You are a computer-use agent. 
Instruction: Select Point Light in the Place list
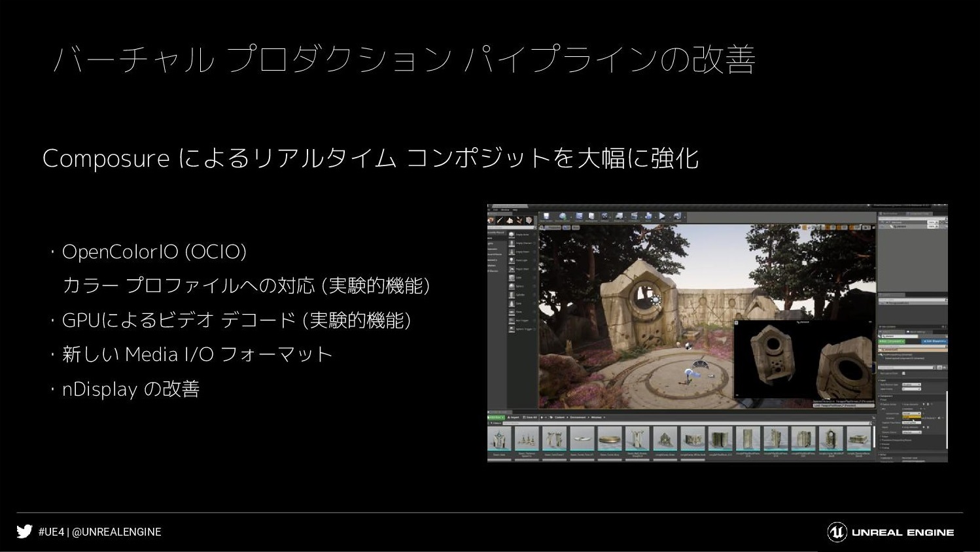(522, 260)
